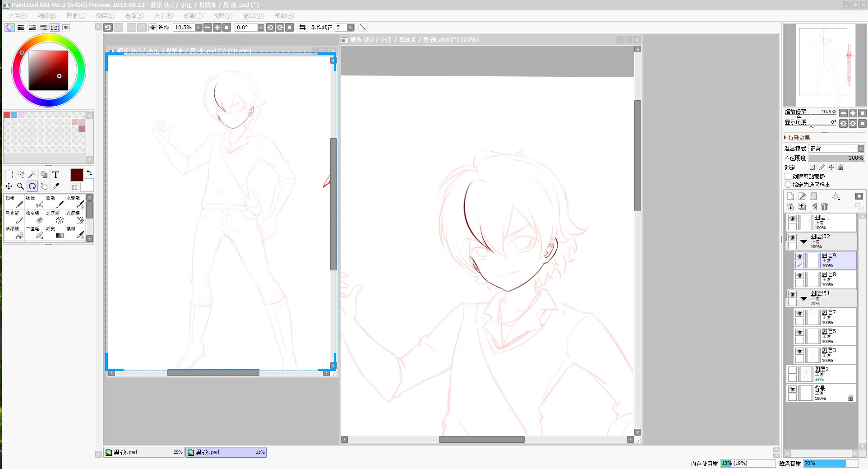Select the magic wand tool
The image size is (868, 469).
tap(32, 175)
